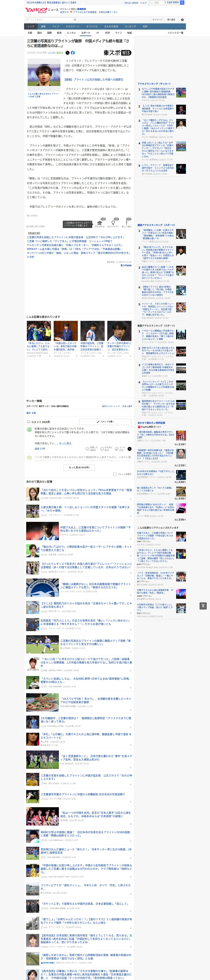Select the 速報 navigation tab
Image resolution: width=210 pixels, height=980 pixels.
pyautogui.click(x=43, y=27)
